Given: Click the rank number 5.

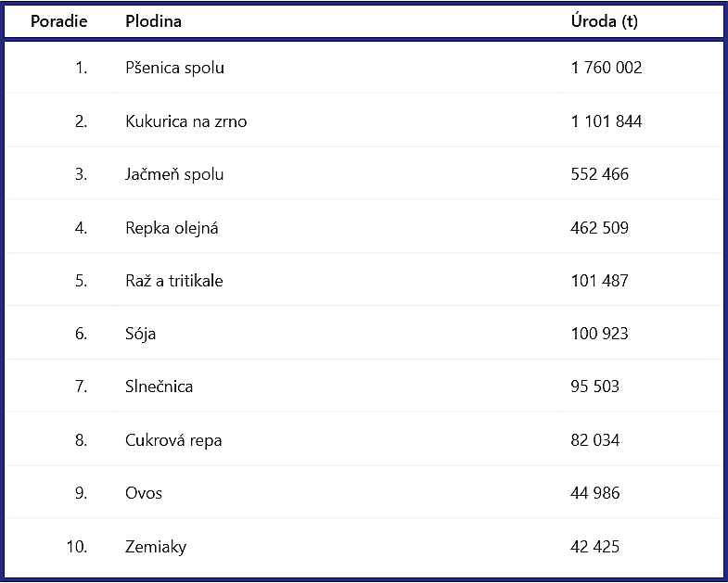Looking at the screenshot, I should 82,281.
